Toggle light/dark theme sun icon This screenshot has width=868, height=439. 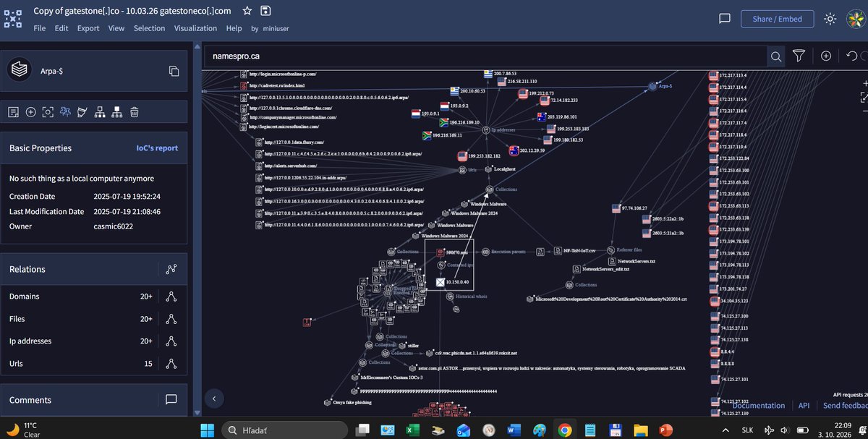click(830, 19)
